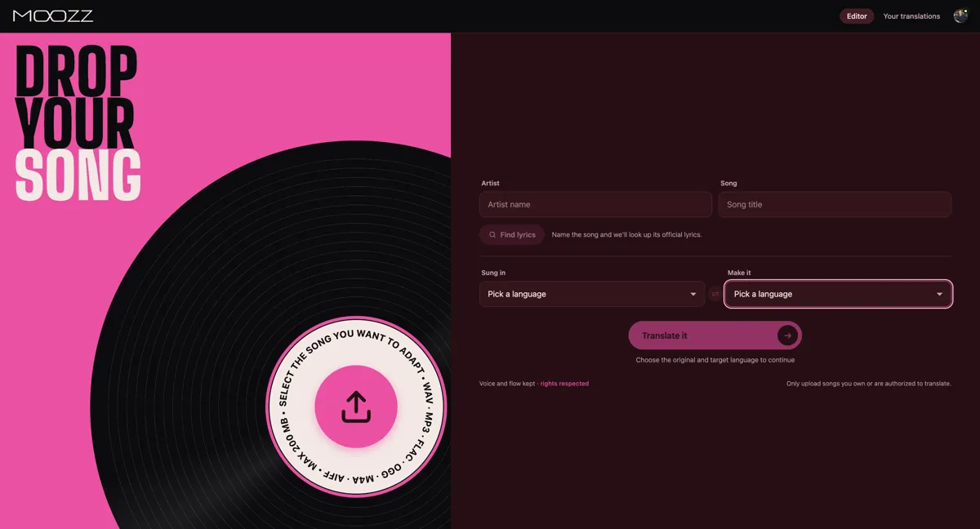Click the Artist name field
The image size is (980, 529).
pos(595,204)
